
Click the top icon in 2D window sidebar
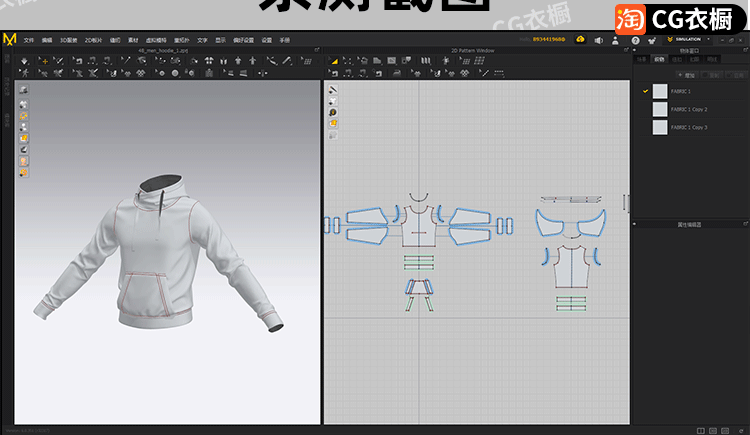click(x=332, y=91)
